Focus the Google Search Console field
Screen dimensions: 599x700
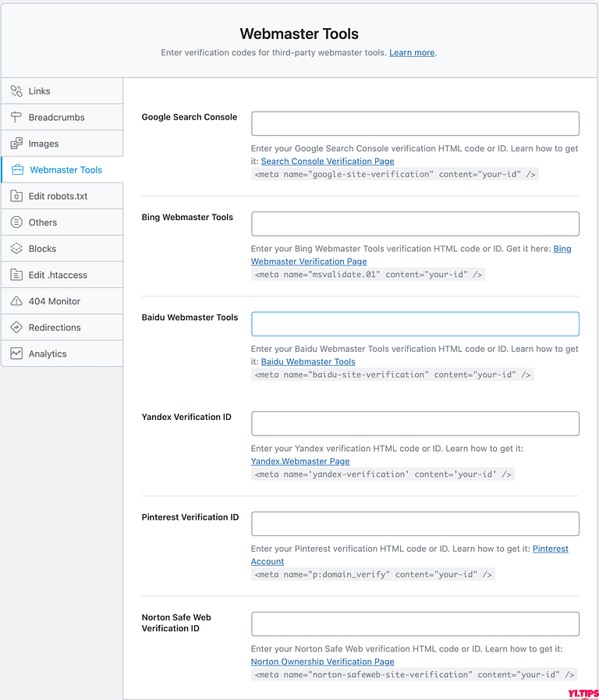(x=415, y=123)
